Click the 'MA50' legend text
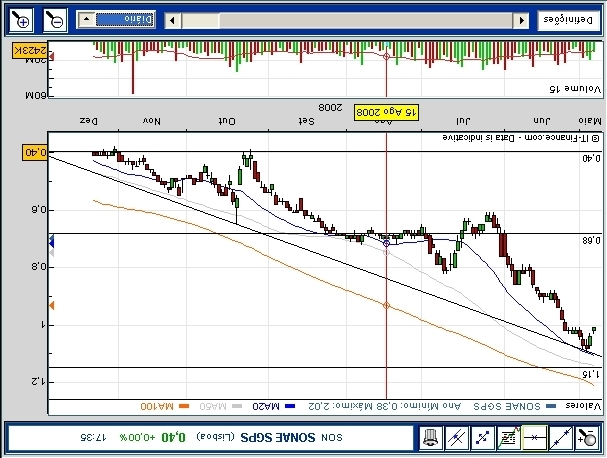The width and height of the screenshot is (607, 458). coord(213,406)
